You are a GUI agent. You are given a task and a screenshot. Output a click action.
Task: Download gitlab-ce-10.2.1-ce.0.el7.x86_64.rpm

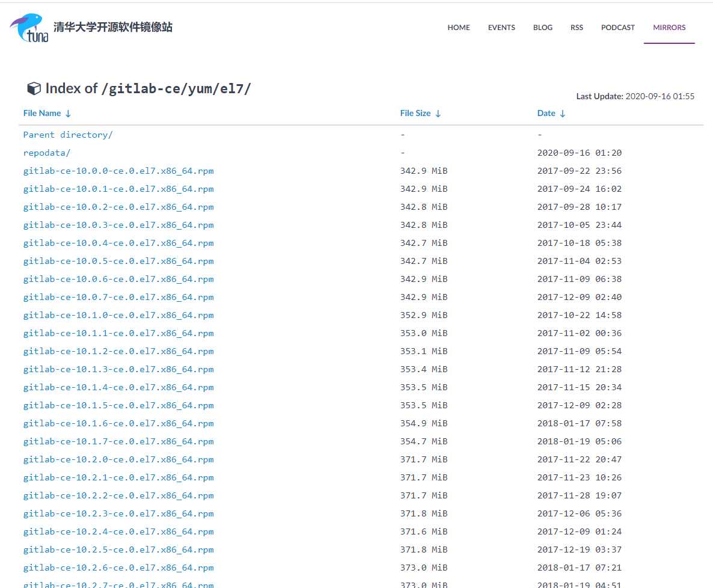point(118,477)
